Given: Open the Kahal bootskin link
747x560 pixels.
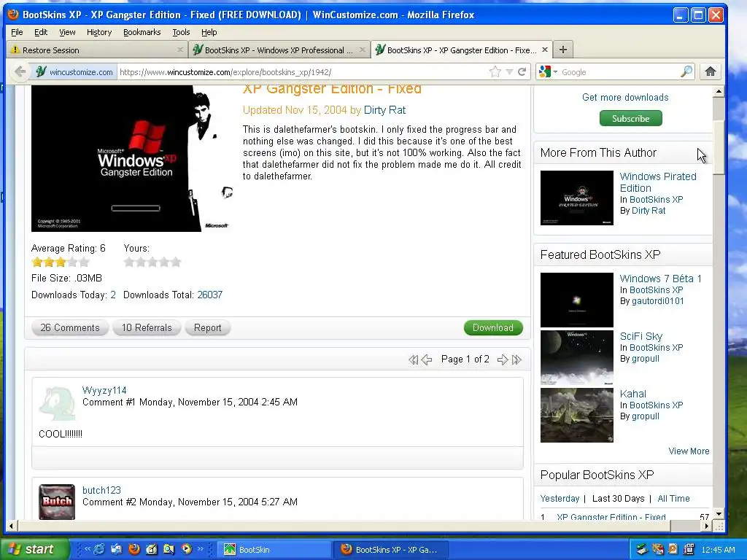Looking at the screenshot, I should point(632,394).
